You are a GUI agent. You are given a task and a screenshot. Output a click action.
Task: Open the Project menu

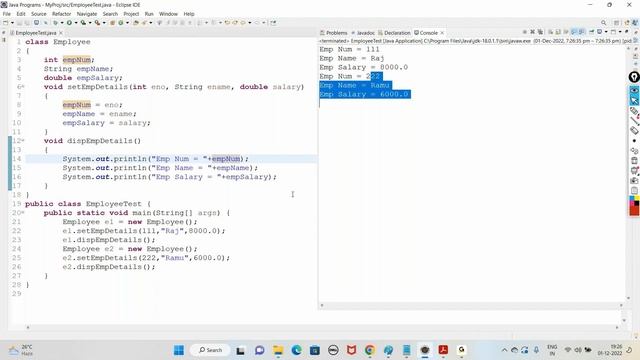[131, 14]
